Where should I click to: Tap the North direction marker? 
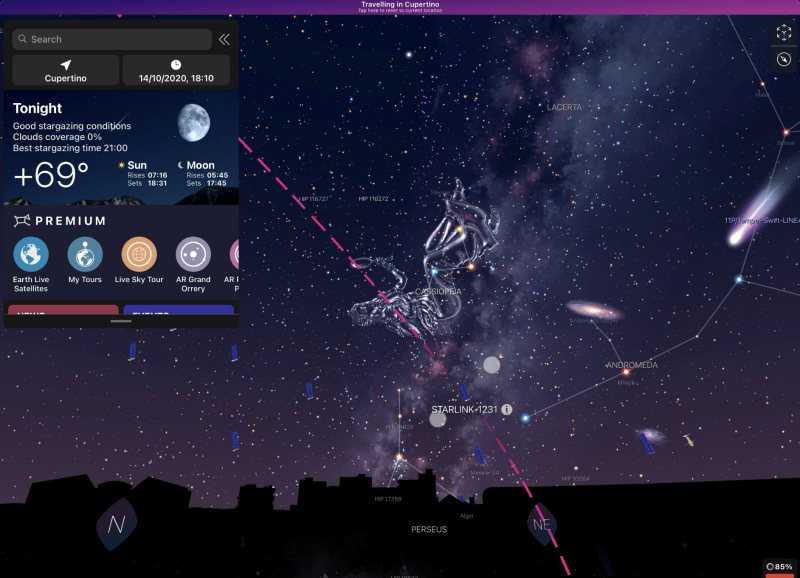(116, 524)
